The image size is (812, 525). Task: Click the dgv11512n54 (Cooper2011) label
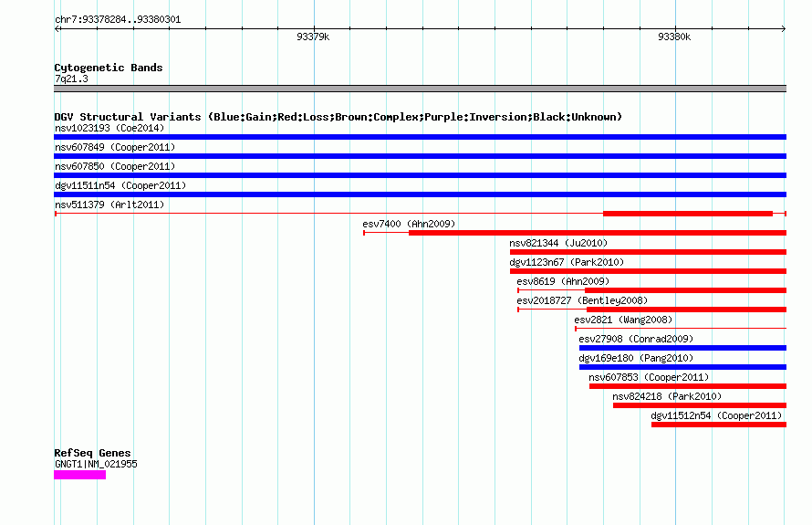(x=716, y=415)
